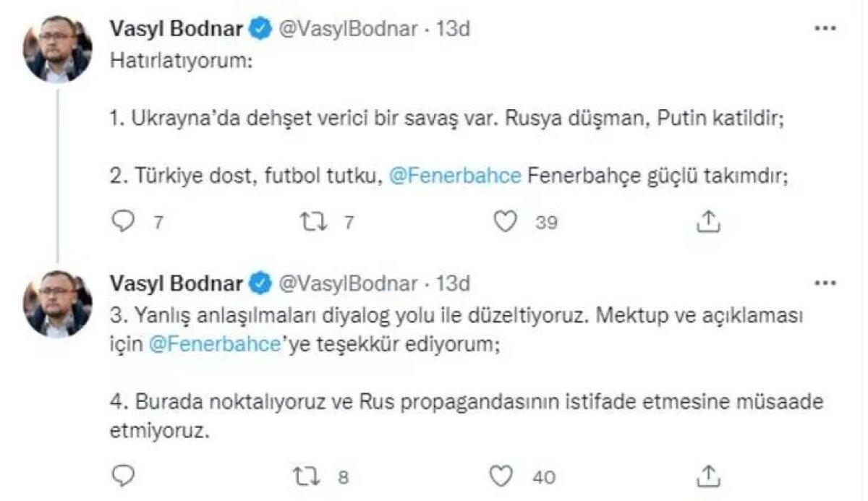This screenshot has height=501, width=868.
Task: Like the first tweet
Action: (x=507, y=222)
